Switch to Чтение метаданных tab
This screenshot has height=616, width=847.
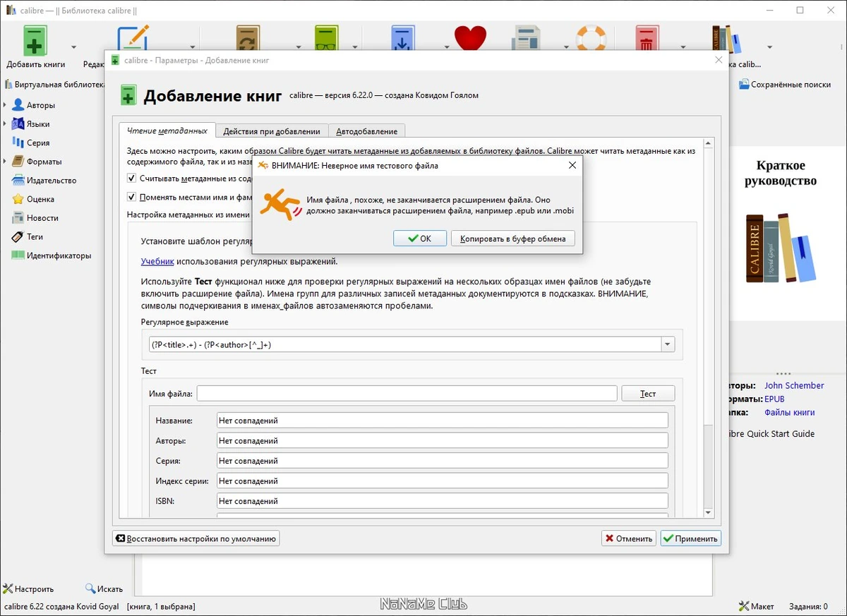click(x=167, y=131)
